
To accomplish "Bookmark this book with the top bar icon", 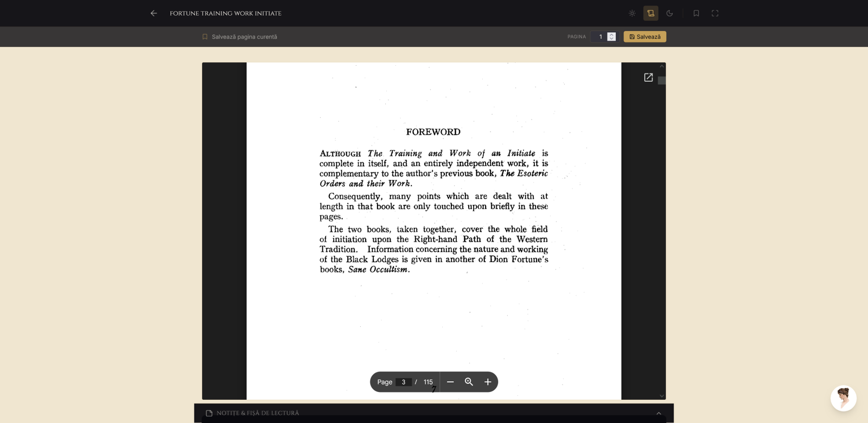I will coord(696,13).
